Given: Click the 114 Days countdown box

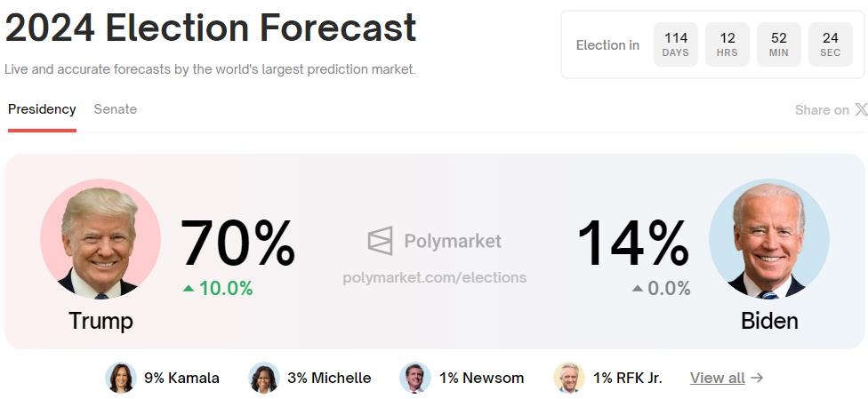Looking at the screenshot, I should 676,44.
